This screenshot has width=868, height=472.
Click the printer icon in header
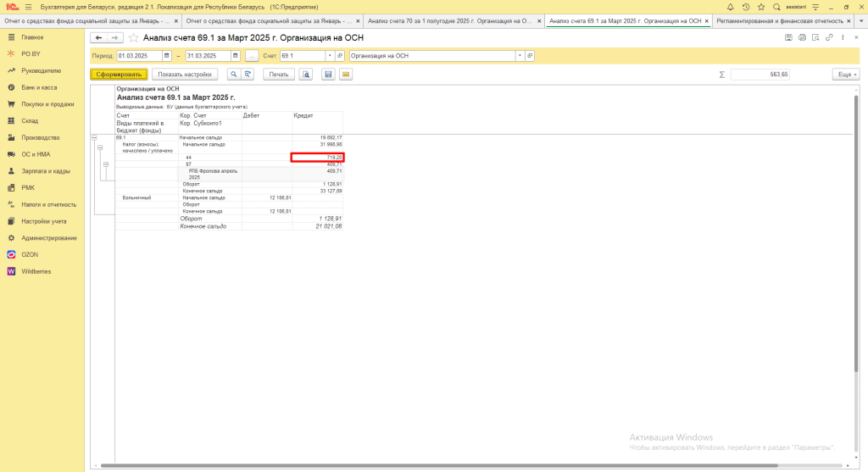(802, 37)
